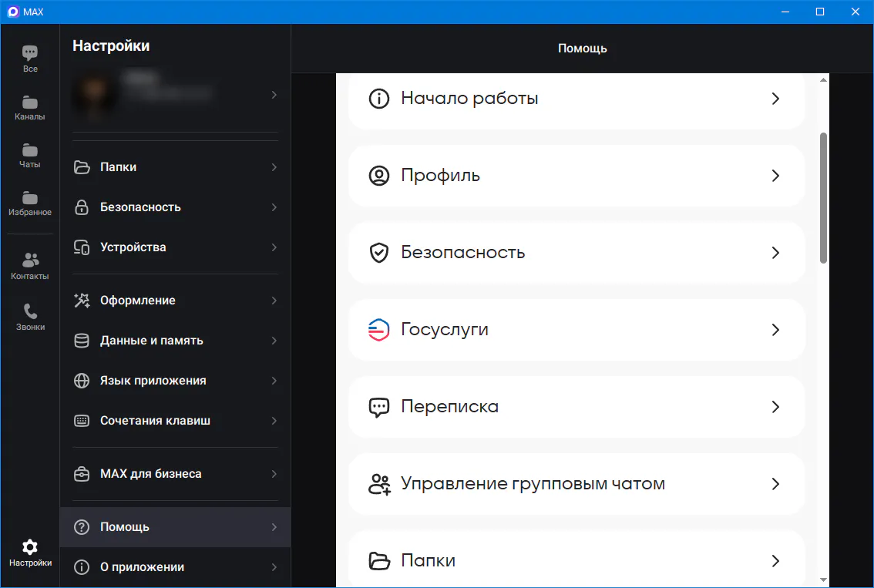Viewport: 874px width, 588px height.
Task: Open the user profile chevron in settings
Action: tap(274, 95)
